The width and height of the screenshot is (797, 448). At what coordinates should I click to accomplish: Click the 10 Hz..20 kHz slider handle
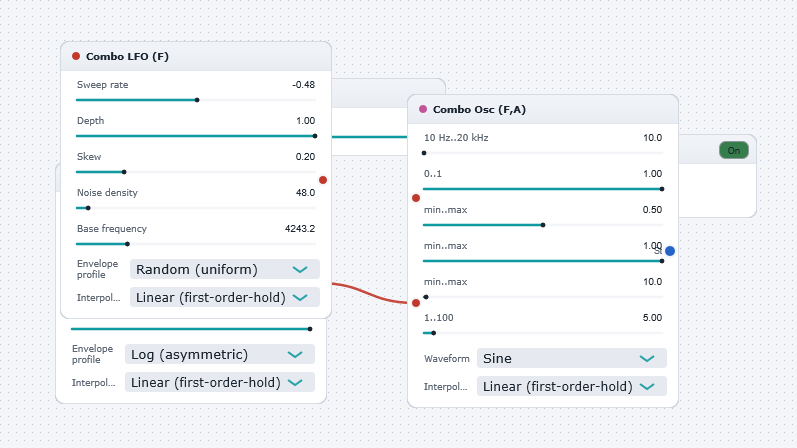click(424, 153)
